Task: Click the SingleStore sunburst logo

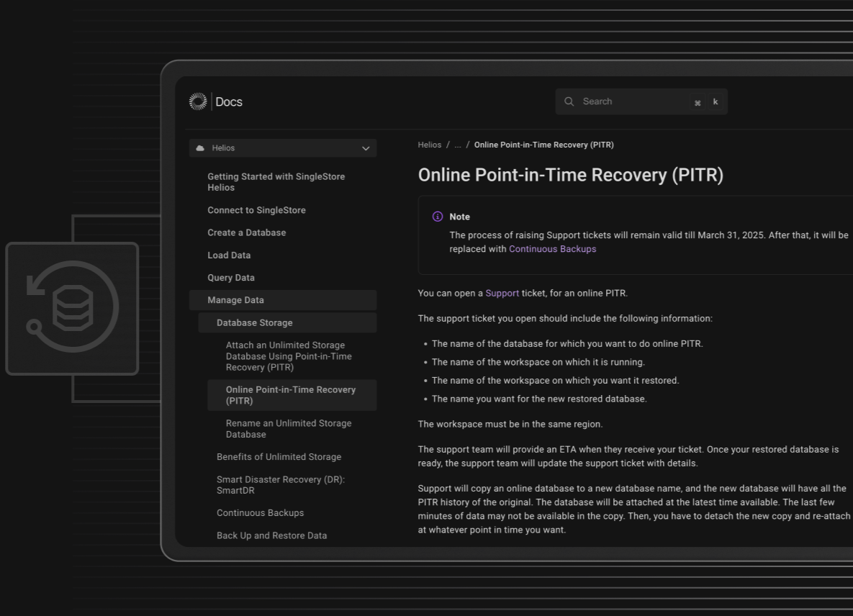Action: [198, 101]
